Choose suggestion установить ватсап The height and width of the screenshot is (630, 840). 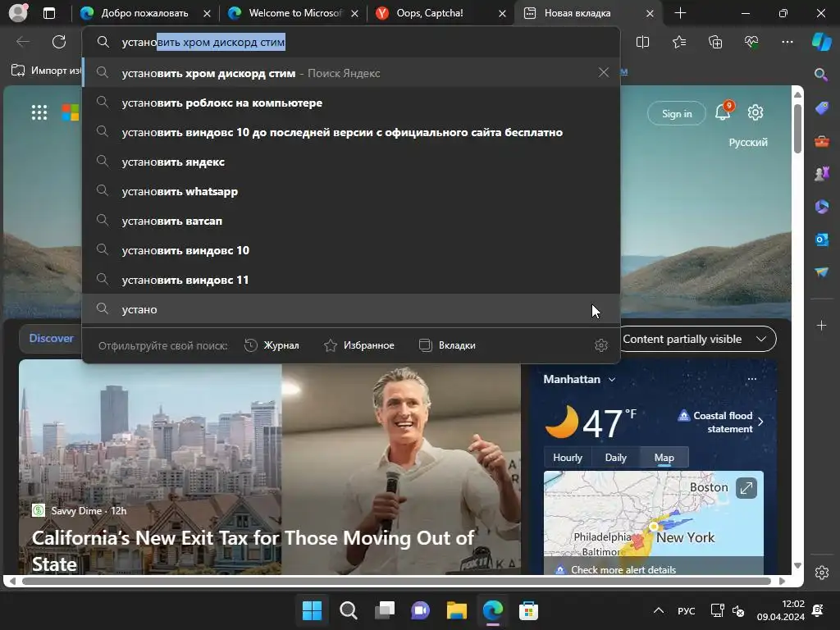pyautogui.click(x=351, y=221)
